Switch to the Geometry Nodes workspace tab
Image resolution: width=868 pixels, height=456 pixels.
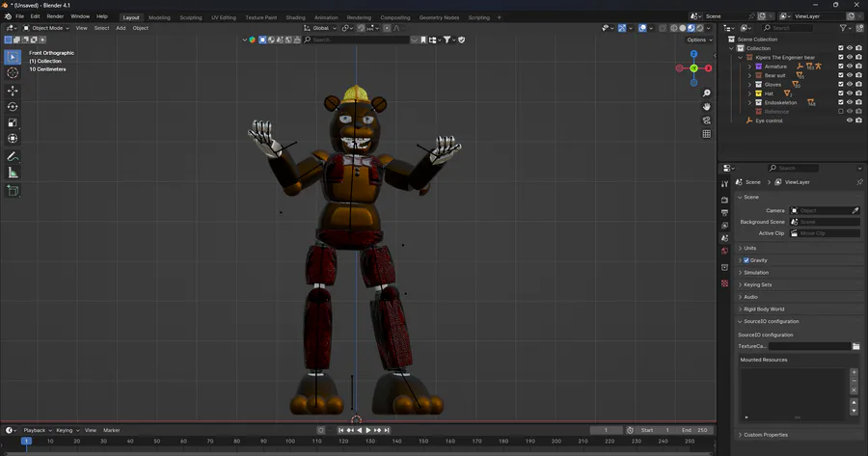pyautogui.click(x=439, y=17)
